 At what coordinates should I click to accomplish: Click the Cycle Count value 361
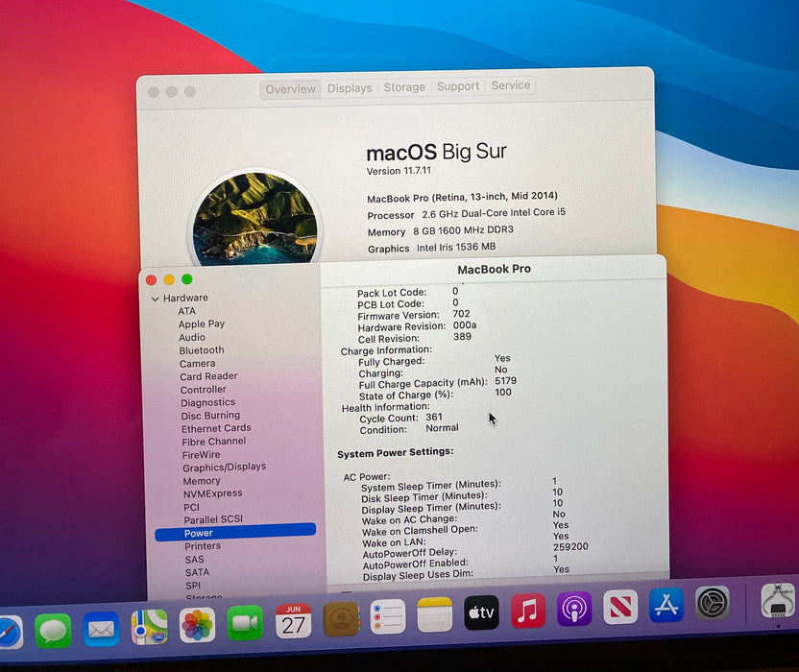tap(434, 417)
